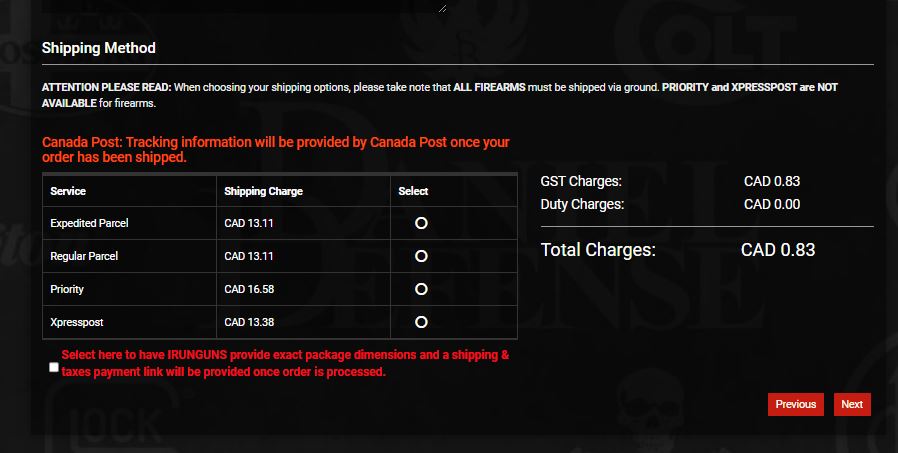The image size is (898, 453).
Task: Enable IRUNGUNS exact package dimensions checkbox
Action: click(54, 367)
